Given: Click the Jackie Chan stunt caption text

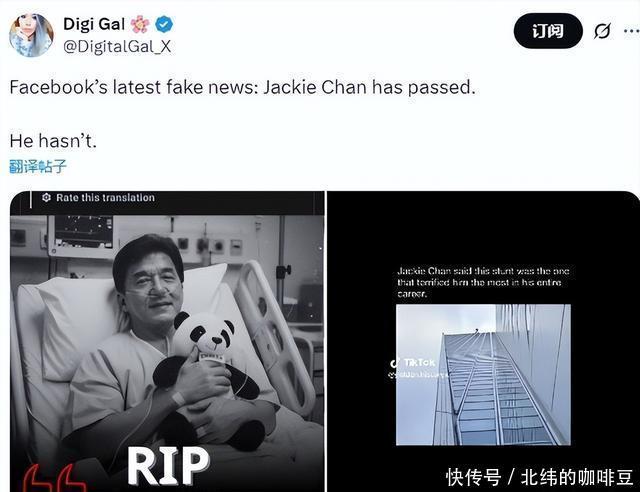Looking at the screenshot, I should tap(483, 282).
